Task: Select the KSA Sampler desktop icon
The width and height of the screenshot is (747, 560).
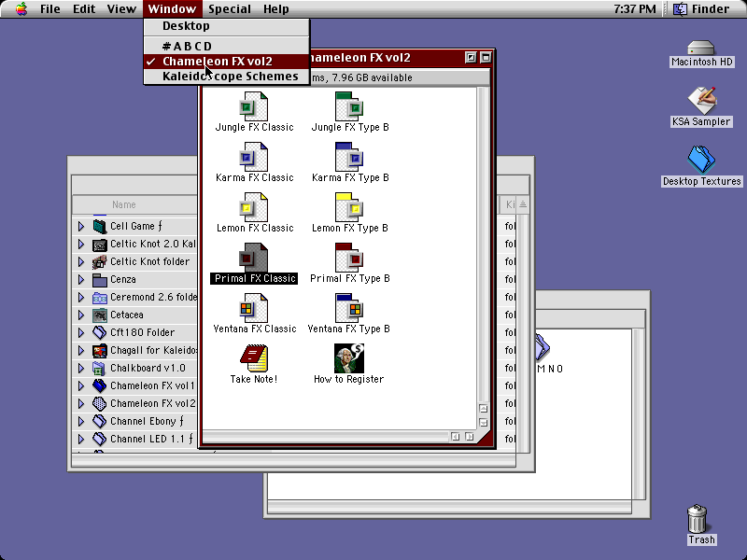Action: (702, 101)
